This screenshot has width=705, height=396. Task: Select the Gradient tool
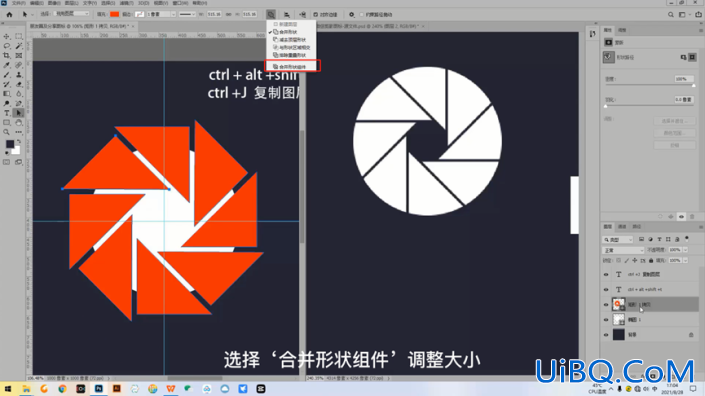click(x=6, y=93)
